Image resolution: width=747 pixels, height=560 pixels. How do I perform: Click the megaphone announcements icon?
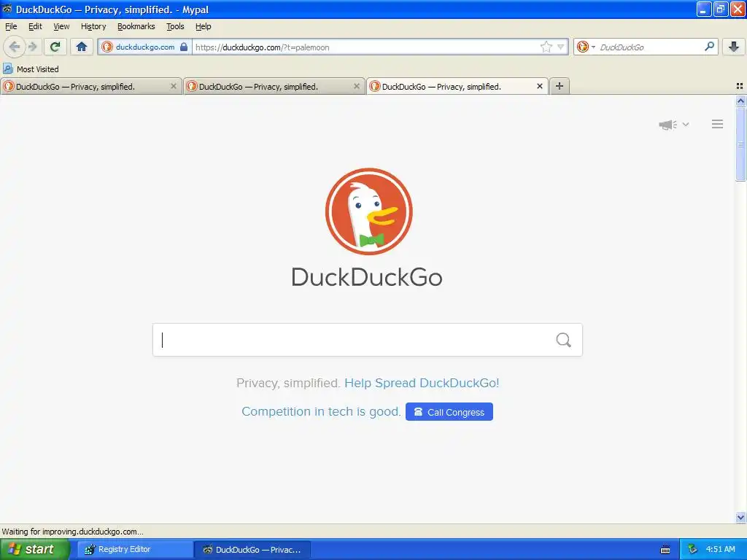click(x=667, y=125)
